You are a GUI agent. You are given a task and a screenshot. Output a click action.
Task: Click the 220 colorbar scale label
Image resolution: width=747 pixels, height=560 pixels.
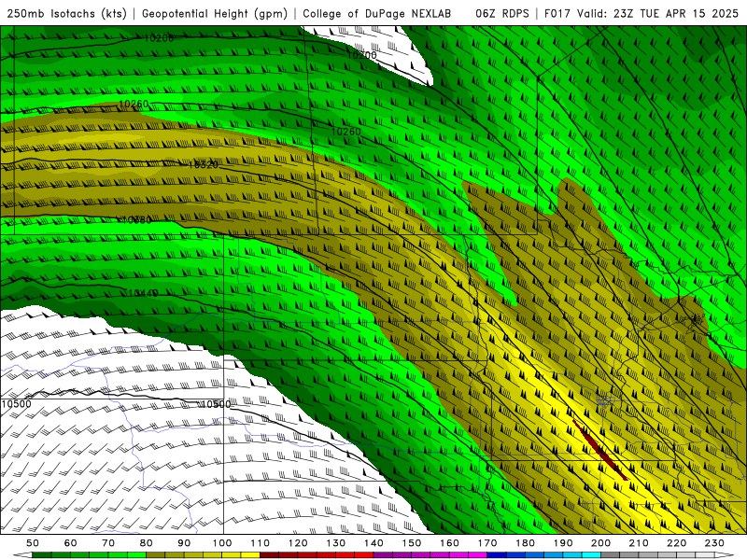tap(676, 543)
